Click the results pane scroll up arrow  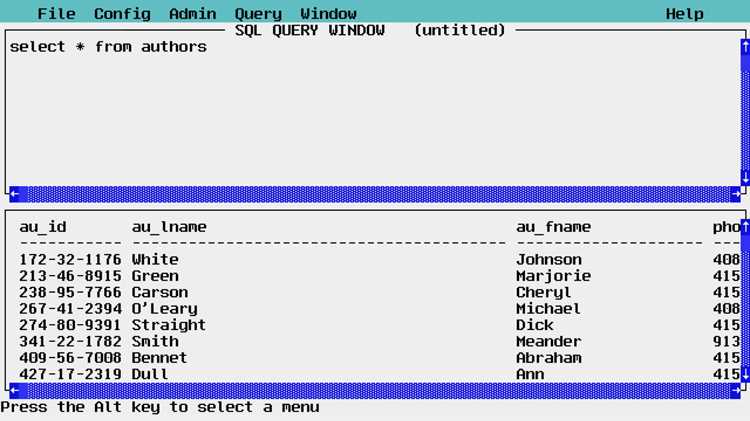pos(745,227)
